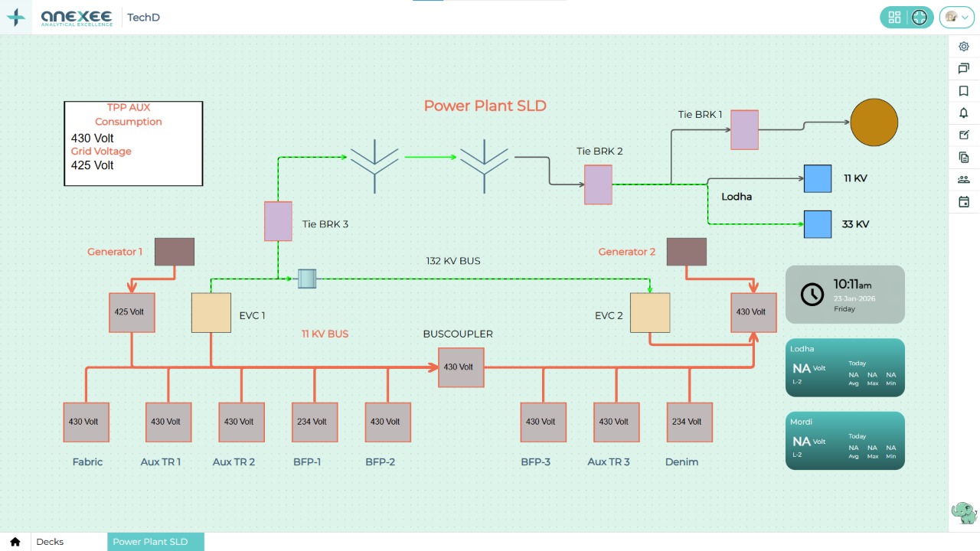This screenshot has width=980, height=551.
Task: Select the edit/compose icon in the sidebar
Action: 963,135
